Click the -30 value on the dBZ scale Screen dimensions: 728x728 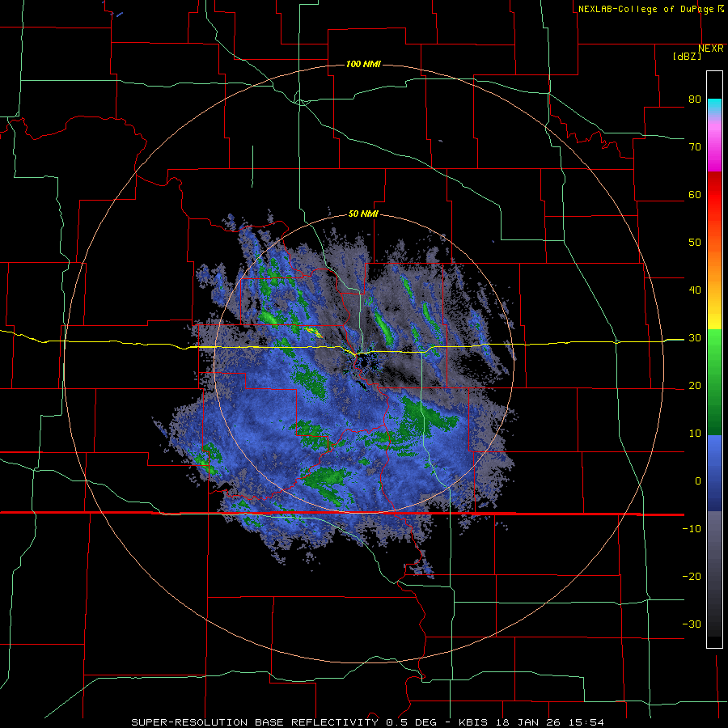pos(692,624)
